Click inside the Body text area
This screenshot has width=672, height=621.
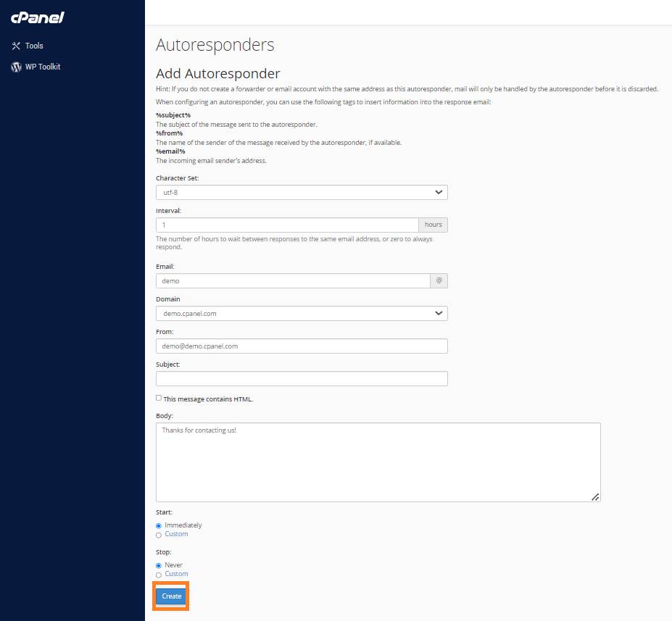(378, 462)
